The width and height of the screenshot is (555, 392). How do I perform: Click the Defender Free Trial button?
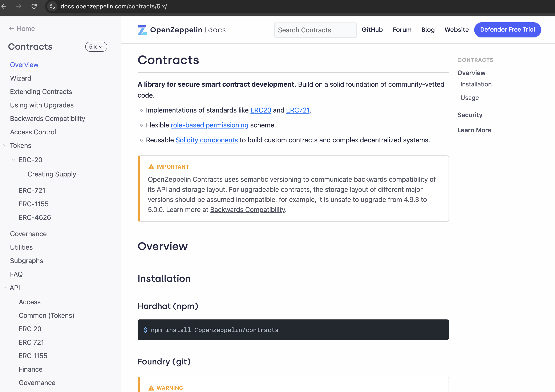pyautogui.click(x=507, y=30)
